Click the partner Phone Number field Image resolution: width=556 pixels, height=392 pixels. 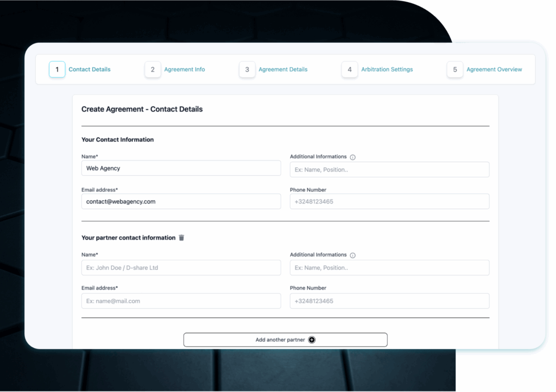[x=389, y=301]
